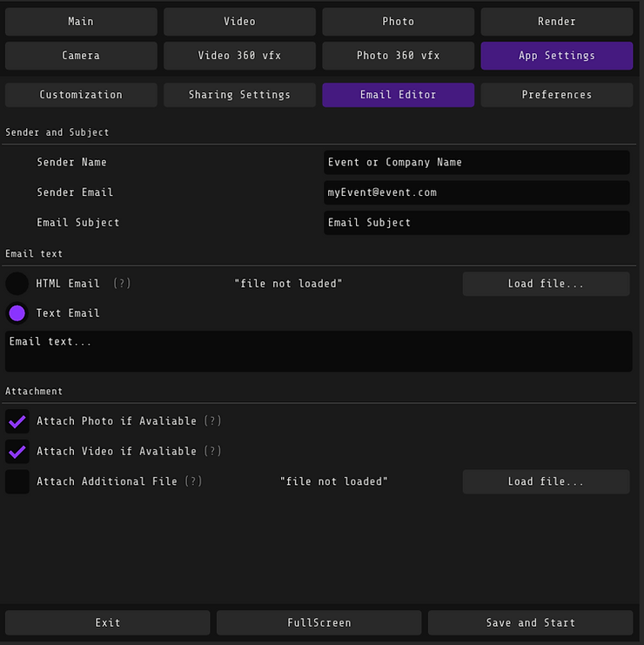Click the Attach Video help (?) icon
644x645 pixels.
coord(212,451)
